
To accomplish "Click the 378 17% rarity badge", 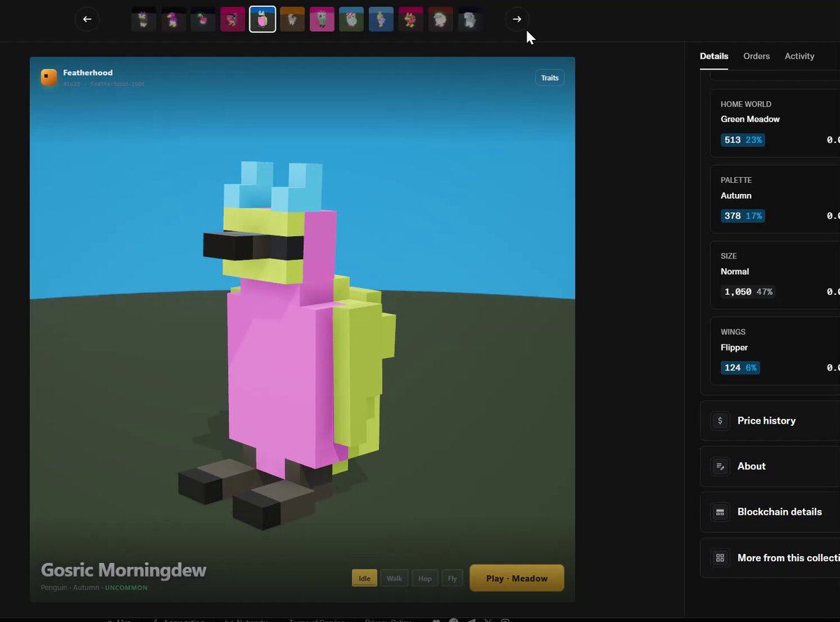I will [x=743, y=216].
